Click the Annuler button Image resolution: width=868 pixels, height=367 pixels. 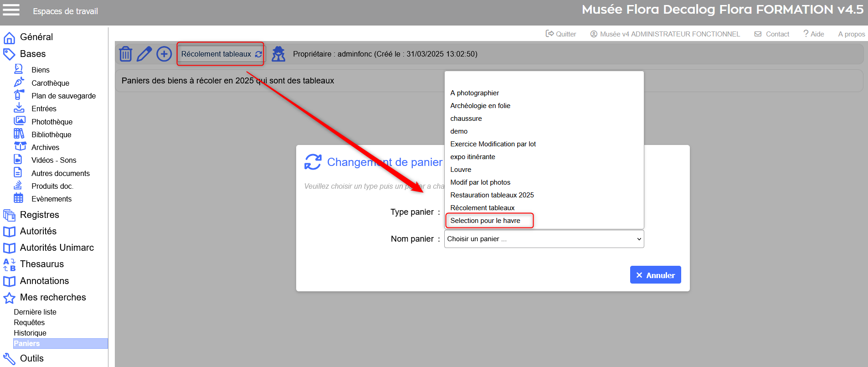tap(655, 275)
